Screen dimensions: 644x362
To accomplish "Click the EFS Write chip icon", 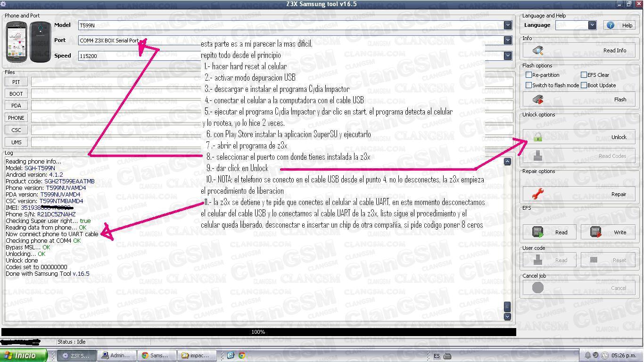I will 595,232.
